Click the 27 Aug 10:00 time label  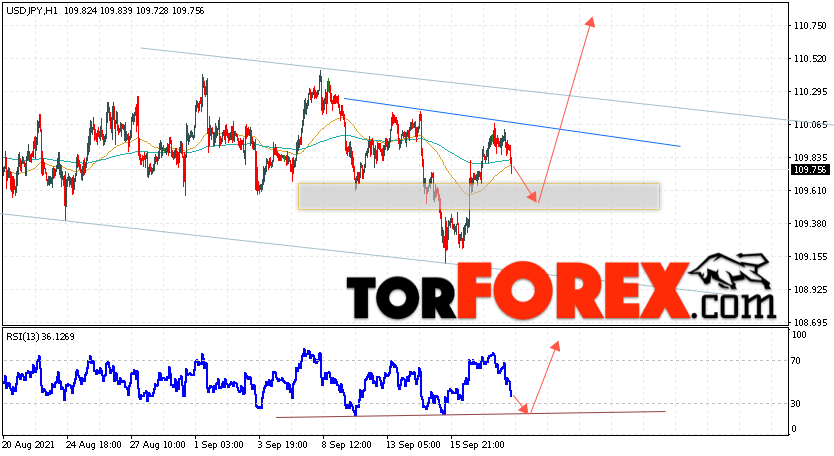tap(157, 445)
